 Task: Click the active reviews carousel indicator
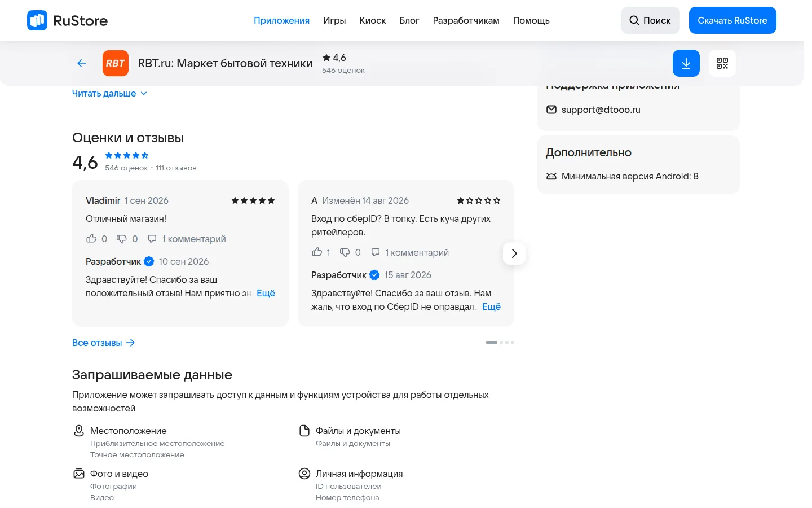(x=492, y=343)
